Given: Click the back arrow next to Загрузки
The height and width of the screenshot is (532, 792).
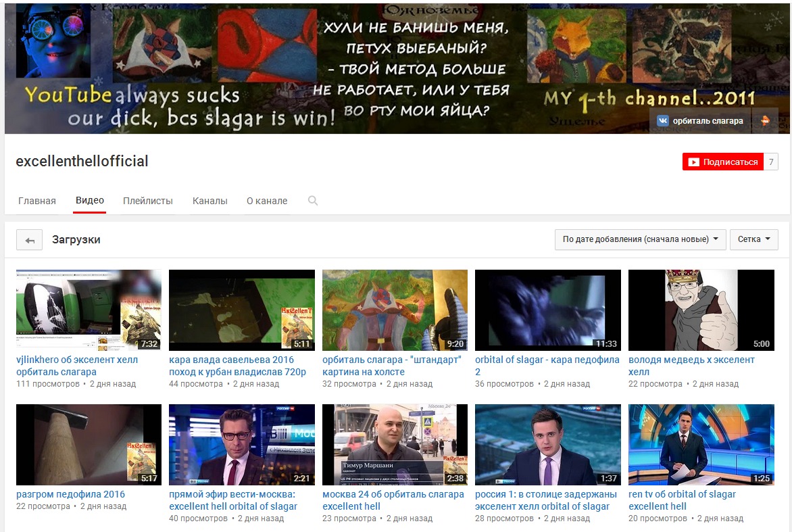Looking at the screenshot, I should [29, 240].
